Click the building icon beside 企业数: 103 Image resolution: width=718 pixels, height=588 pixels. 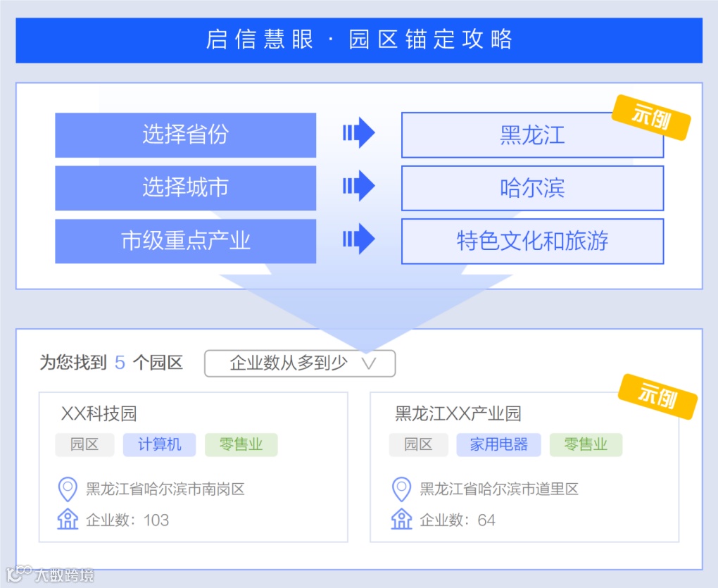68,519
